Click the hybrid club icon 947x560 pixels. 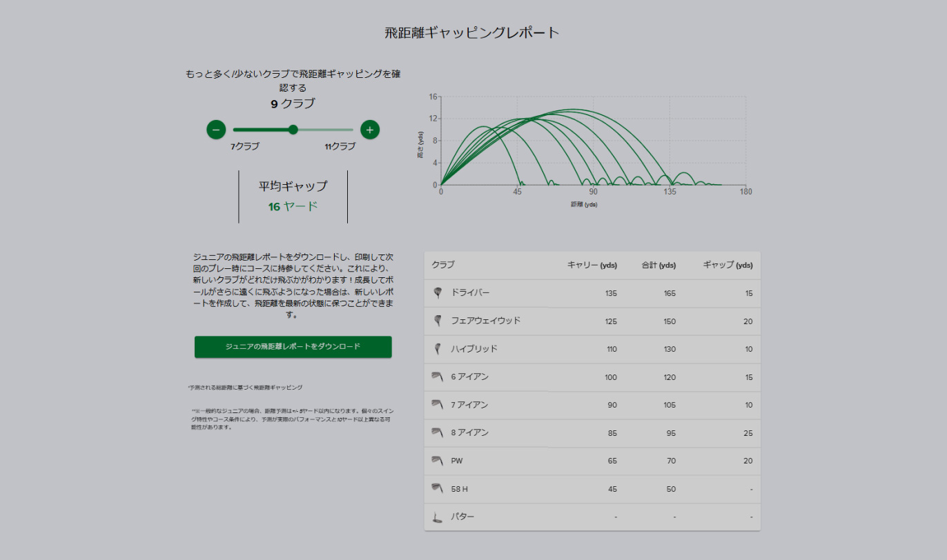(436, 349)
